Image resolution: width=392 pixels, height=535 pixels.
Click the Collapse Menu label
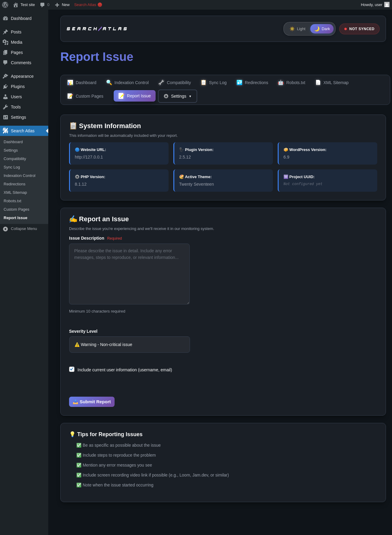pyautogui.click(x=24, y=229)
